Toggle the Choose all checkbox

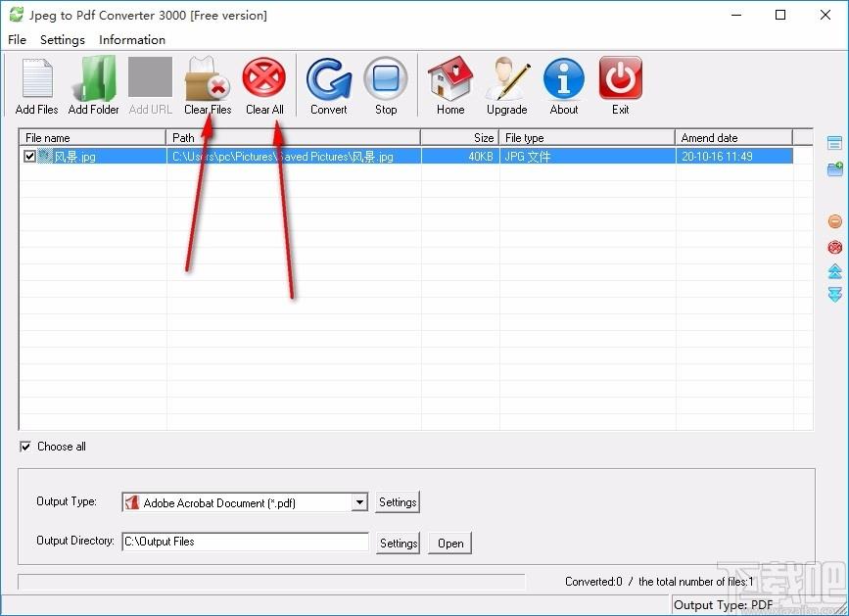(24, 447)
